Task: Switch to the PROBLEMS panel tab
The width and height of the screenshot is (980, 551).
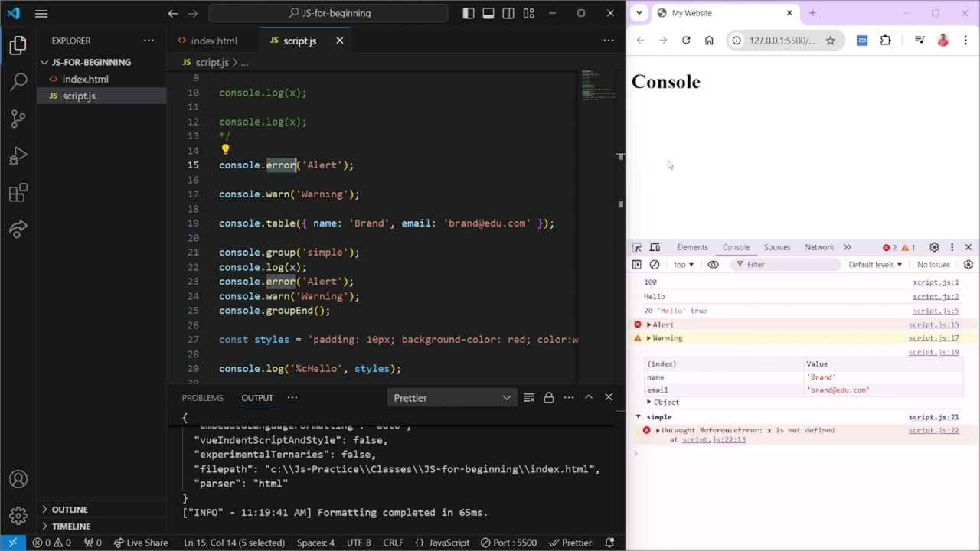Action: pos(203,398)
